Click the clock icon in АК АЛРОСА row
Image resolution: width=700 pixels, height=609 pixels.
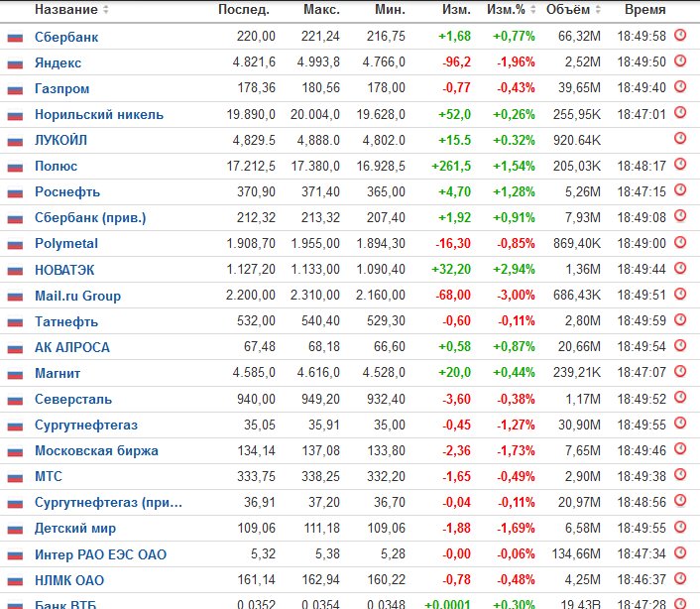point(680,345)
